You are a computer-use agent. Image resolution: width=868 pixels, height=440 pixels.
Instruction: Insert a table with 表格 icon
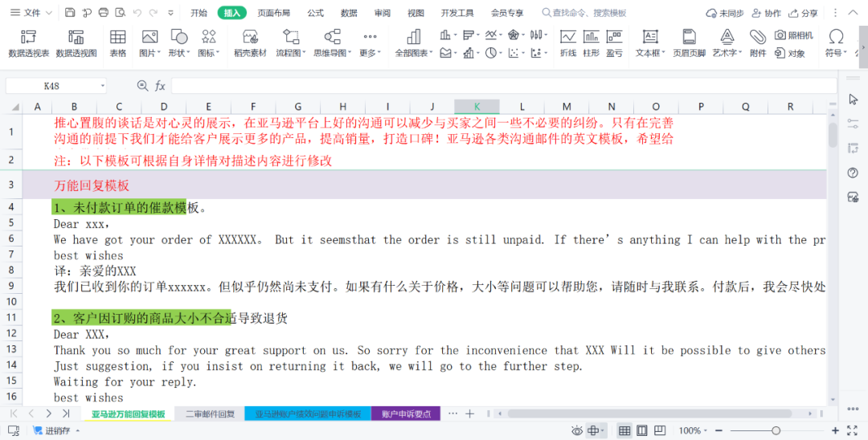pos(117,43)
